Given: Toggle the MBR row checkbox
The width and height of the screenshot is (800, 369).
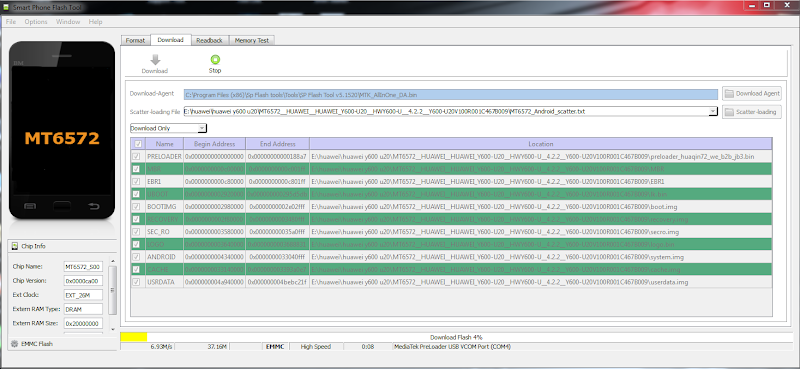Looking at the screenshot, I should tap(136, 169).
